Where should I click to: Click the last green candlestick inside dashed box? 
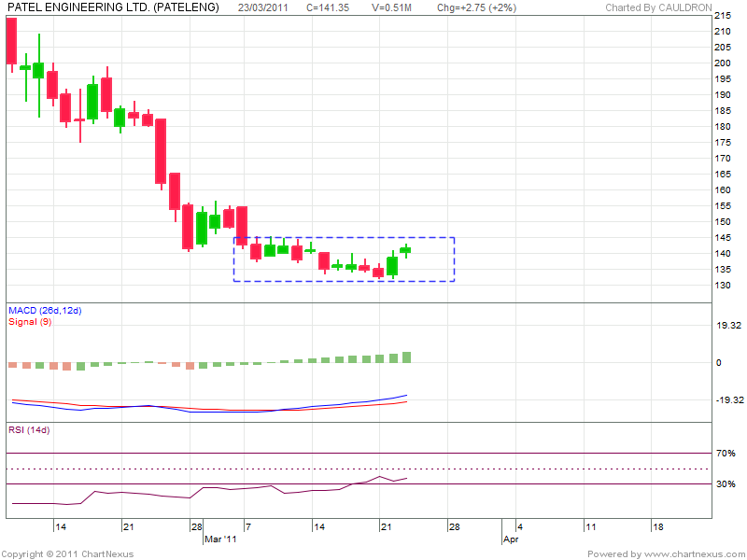[405, 250]
